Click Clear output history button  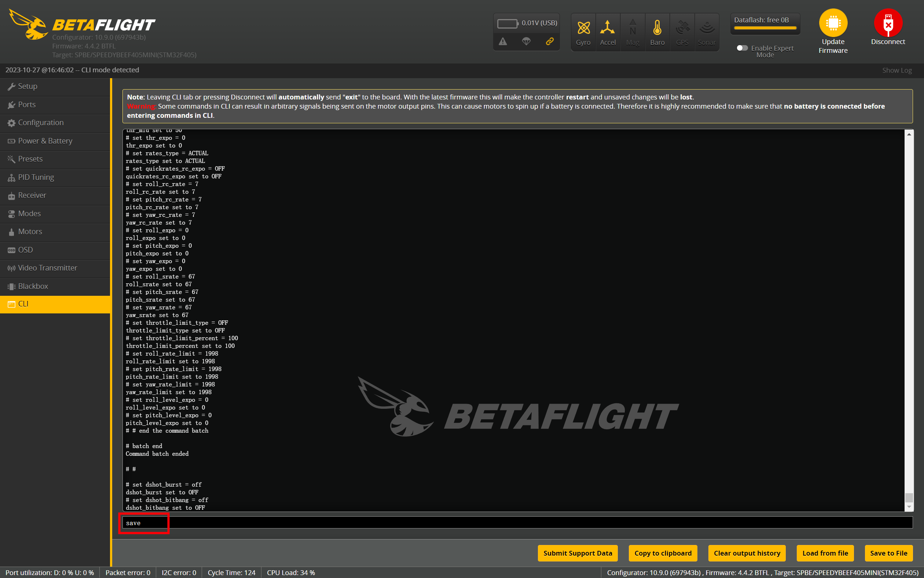pos(747,553)
